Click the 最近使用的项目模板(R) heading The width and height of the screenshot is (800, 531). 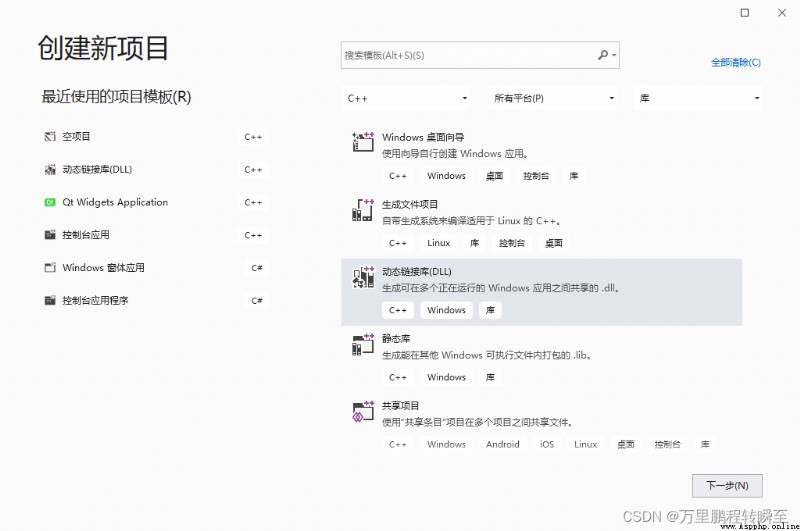click(x=116, y=96)
